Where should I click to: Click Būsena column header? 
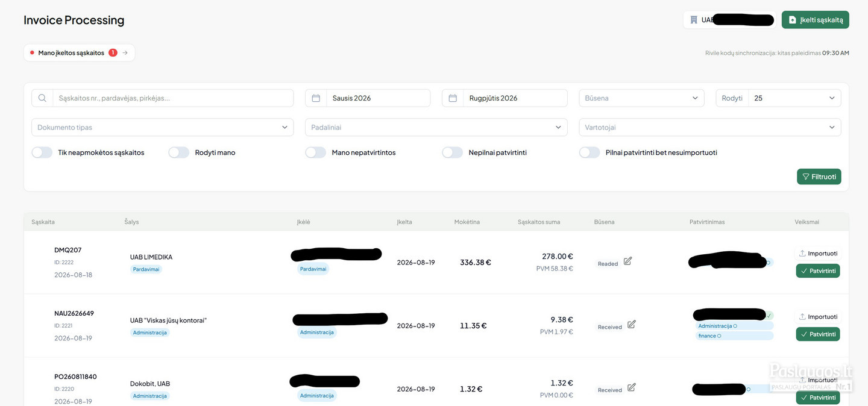604,222
